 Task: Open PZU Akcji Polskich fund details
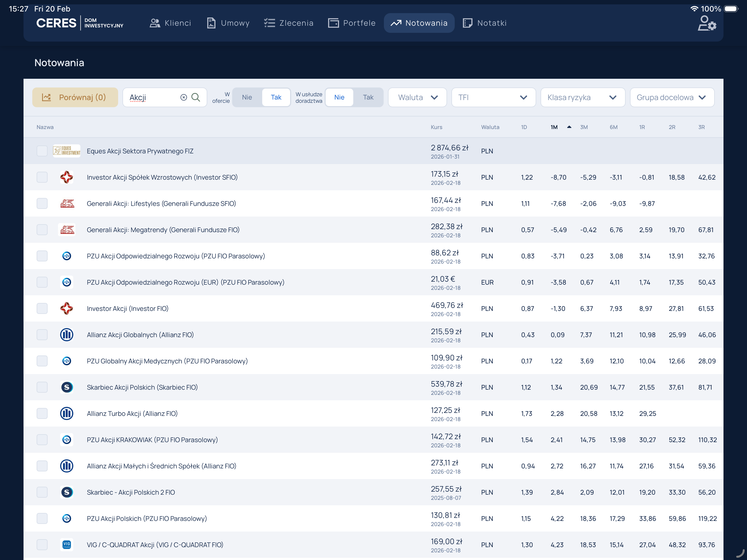147,518
